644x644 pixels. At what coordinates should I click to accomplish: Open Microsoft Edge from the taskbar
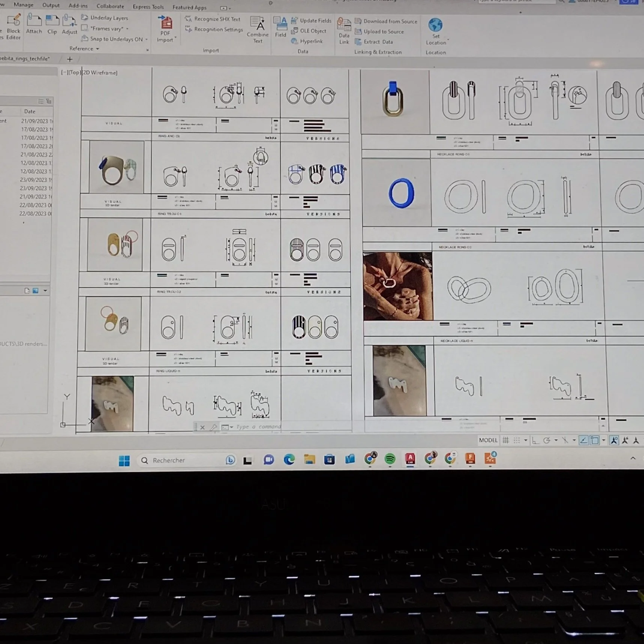289,459
